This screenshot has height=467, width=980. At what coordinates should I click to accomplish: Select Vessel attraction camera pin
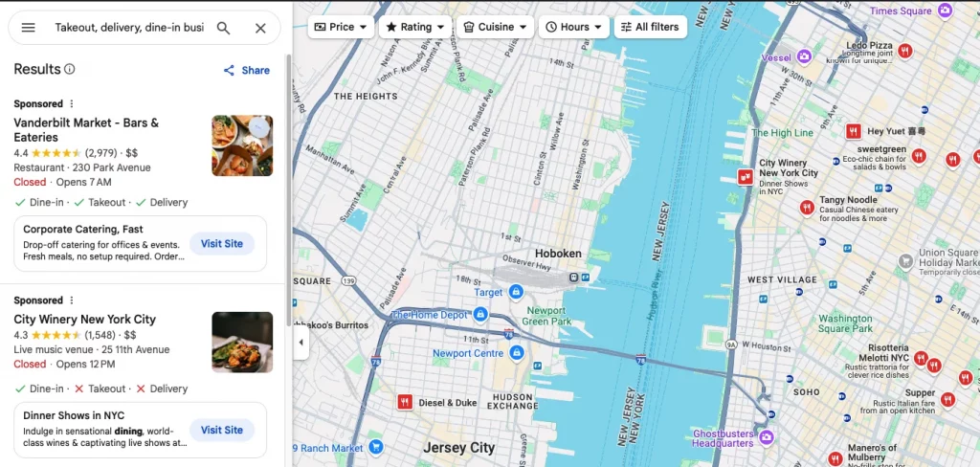click(x=804, y=56)
